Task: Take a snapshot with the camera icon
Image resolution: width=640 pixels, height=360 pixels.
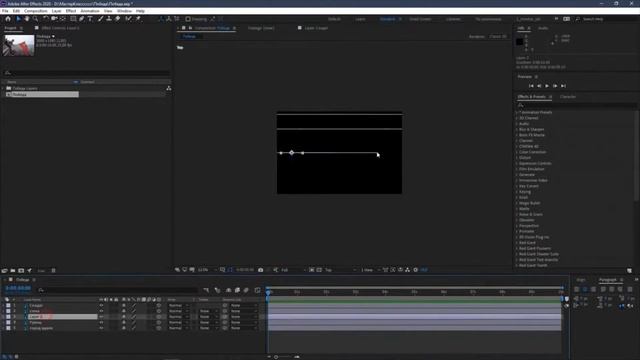Action: pyautogui.click(x=260, y=270)
